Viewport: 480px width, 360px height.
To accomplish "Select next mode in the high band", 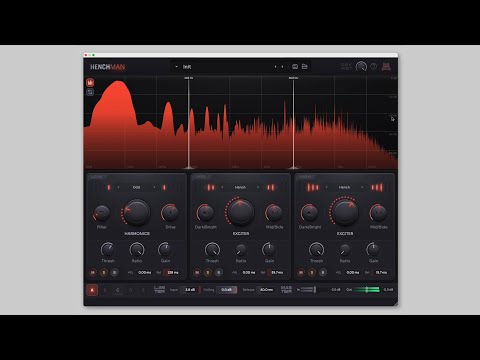I will tap(362, 187).
